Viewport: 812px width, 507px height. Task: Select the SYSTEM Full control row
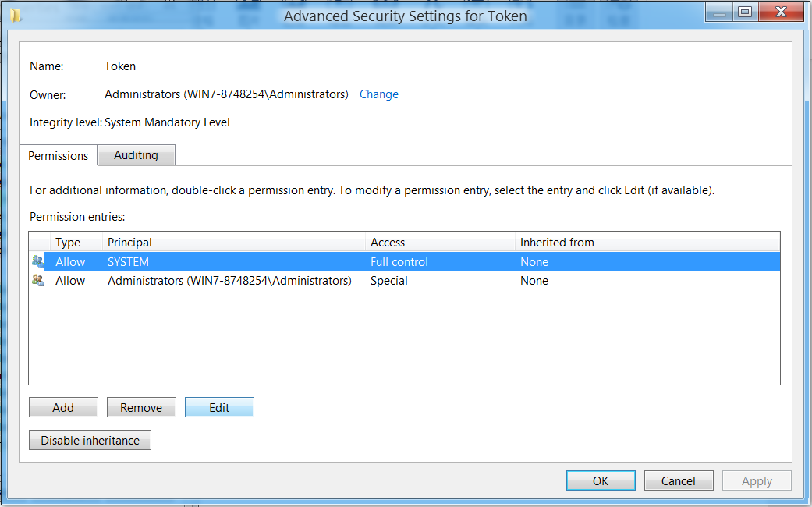pos(404,261)
